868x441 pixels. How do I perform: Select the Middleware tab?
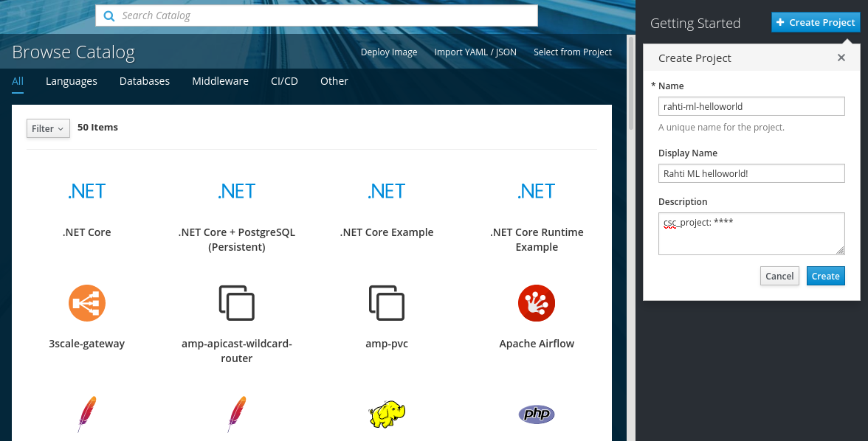220,81
